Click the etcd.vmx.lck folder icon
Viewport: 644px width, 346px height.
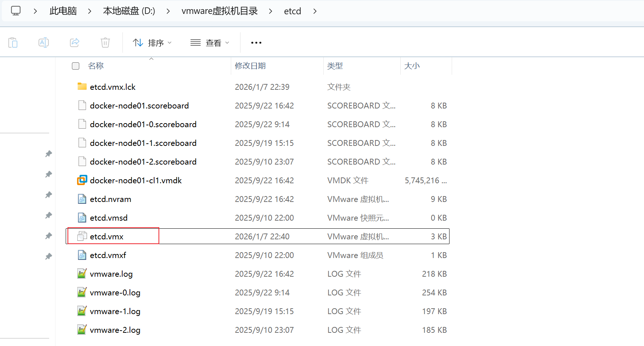(82, 86)
